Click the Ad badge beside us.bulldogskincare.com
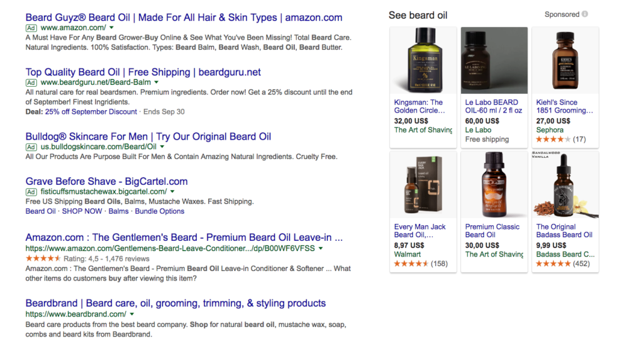This screenshot has width=644, height=351. click(31, 147)
